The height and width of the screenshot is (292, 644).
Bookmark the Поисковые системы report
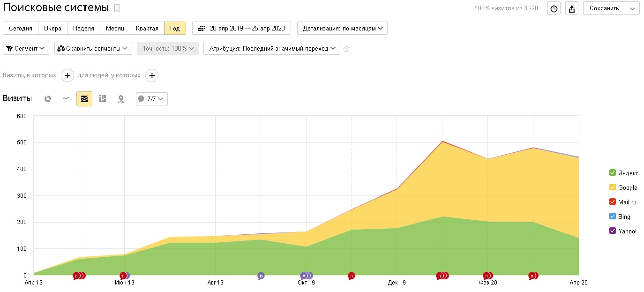[117, 8]
